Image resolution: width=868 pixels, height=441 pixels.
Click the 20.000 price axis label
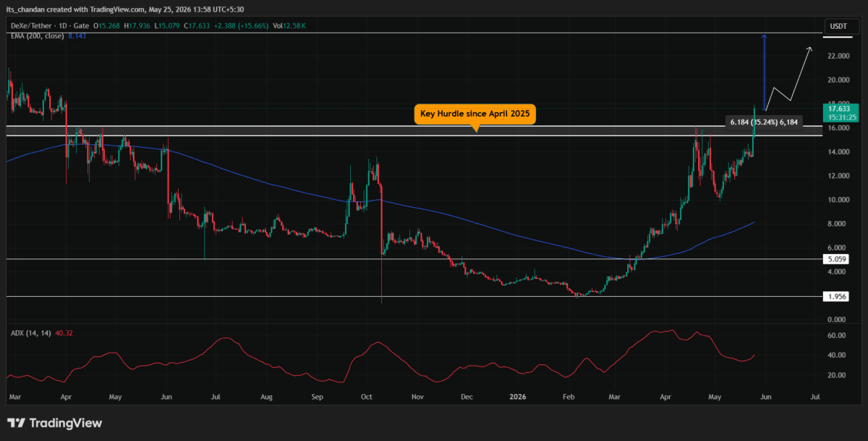point(837,80)
